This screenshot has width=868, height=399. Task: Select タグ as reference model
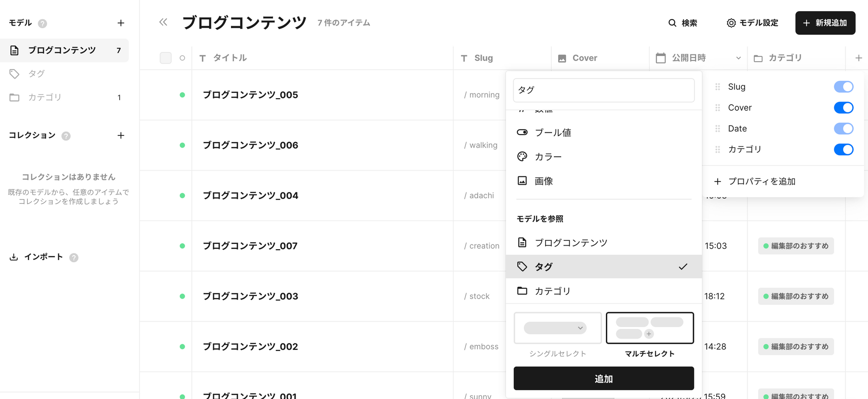click(x=604, y=267)
